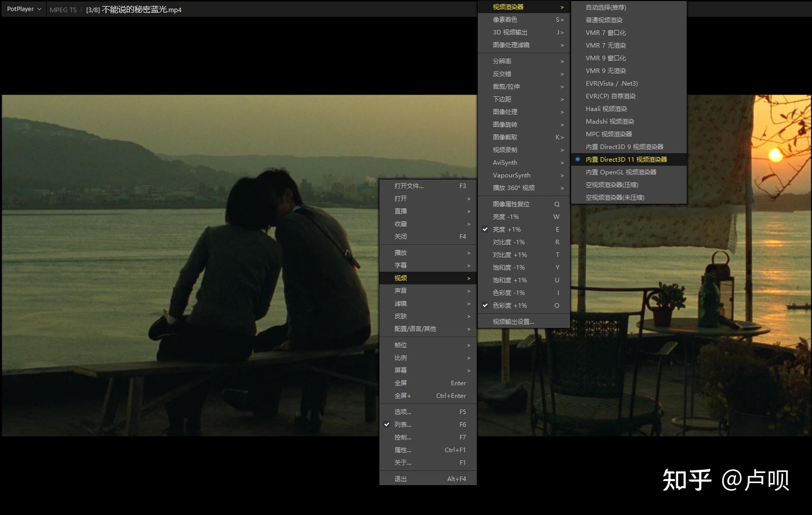Open 视频输出设置... dialog

coord(513,322)
